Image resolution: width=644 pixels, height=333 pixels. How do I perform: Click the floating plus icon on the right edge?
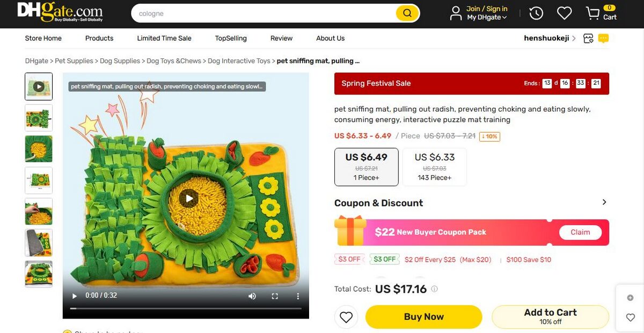coord(630,297)
